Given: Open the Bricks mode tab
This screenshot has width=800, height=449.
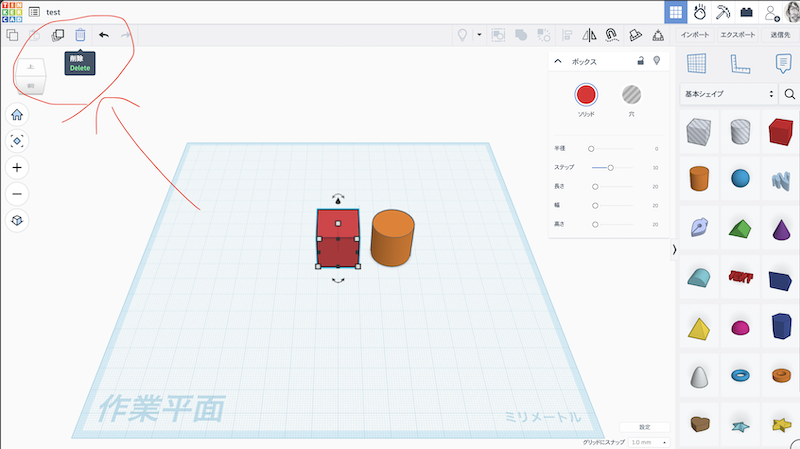Looking at the screenshot, I should click(x=746, y=12).
